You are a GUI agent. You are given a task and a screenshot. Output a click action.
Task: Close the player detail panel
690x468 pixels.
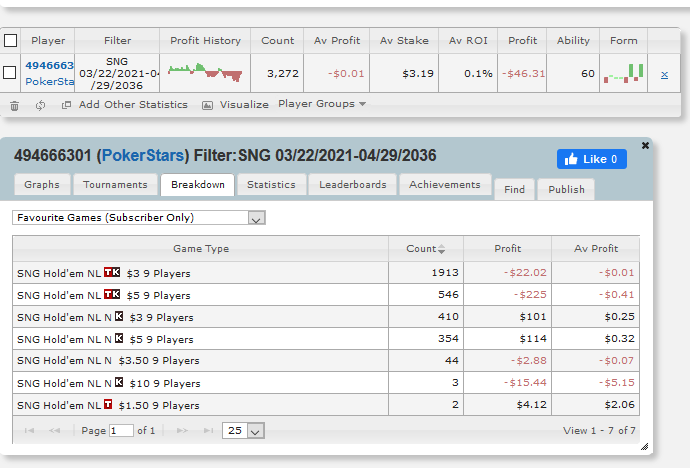tap(645, 146)
